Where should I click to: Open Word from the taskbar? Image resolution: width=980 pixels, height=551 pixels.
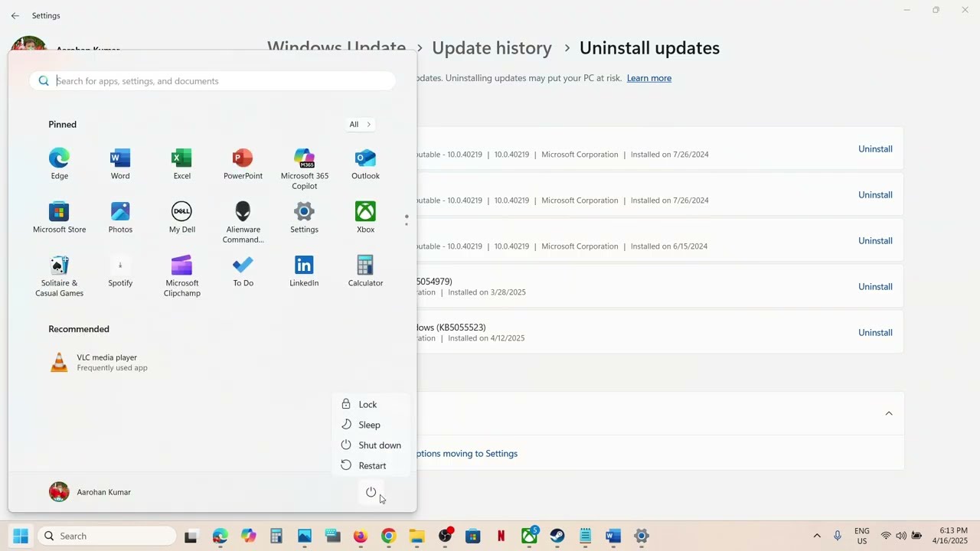click(x=613, y=536)
